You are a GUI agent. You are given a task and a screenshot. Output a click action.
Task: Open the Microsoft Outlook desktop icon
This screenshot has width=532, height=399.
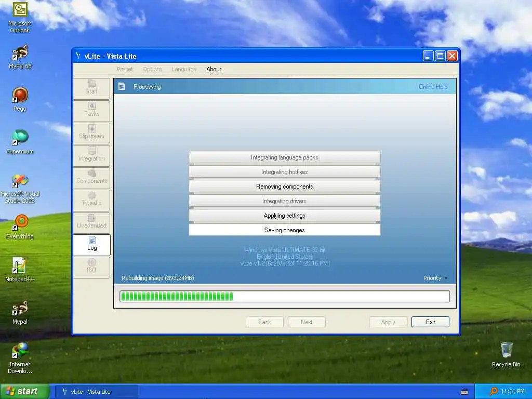click(20, 17)
